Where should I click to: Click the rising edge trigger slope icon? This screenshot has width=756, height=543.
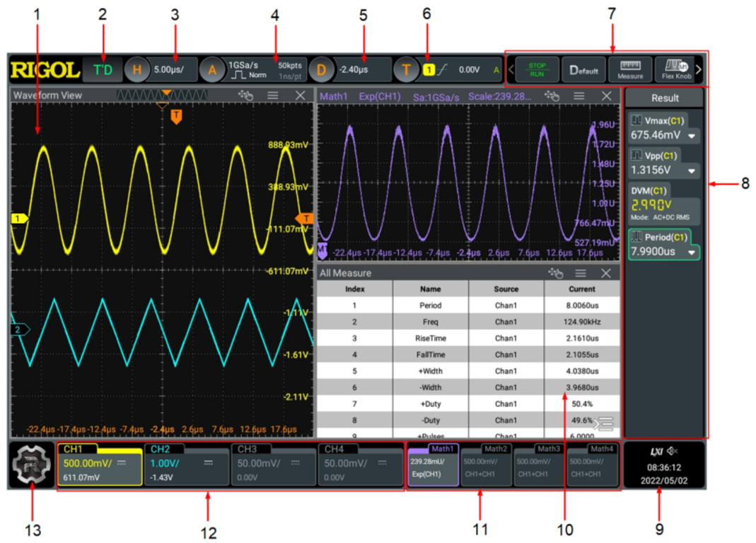click(442, 70)
